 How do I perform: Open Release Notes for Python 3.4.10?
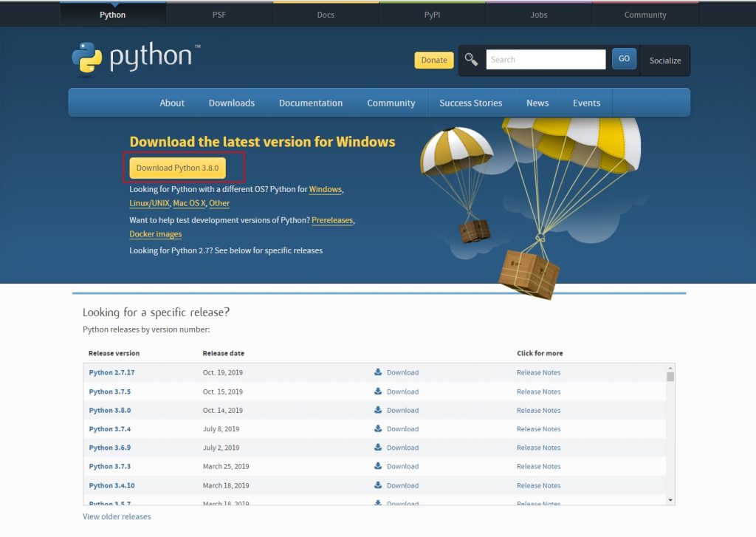538,485
